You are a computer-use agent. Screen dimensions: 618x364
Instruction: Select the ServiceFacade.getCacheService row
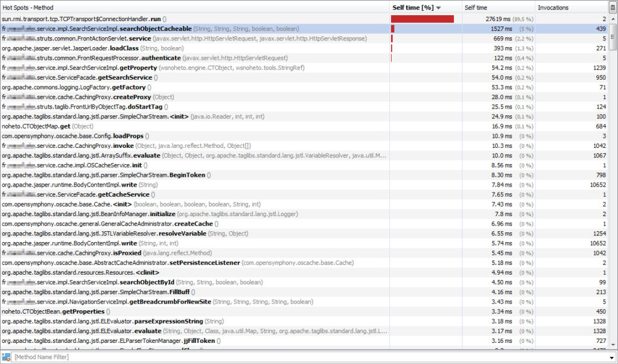(304, 194)
